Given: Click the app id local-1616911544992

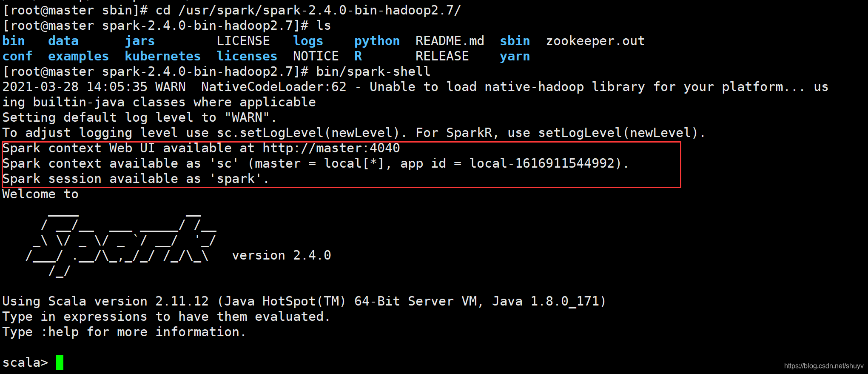Looking at the screenshot, I should (x=542, y=163).
